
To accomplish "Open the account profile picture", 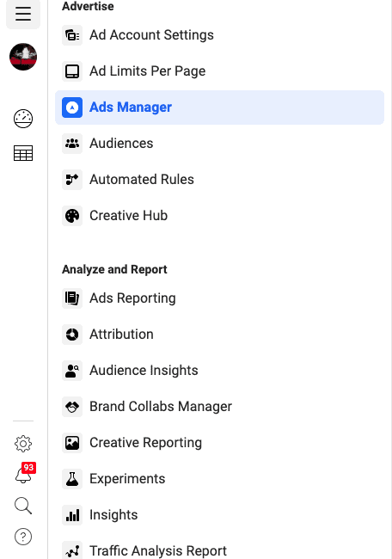I will click(23, 57).
